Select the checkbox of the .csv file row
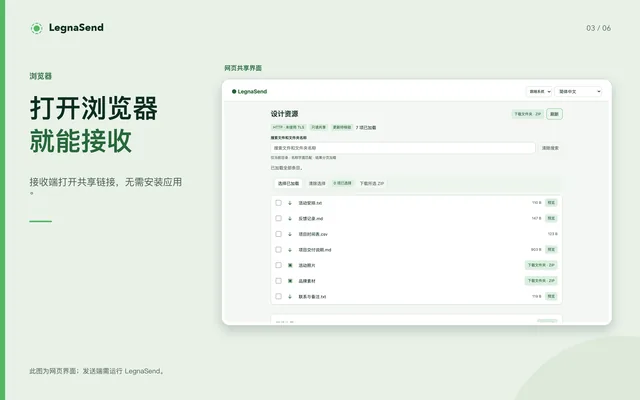This screenshot has height=400, width=640. [x=278, y=234]
